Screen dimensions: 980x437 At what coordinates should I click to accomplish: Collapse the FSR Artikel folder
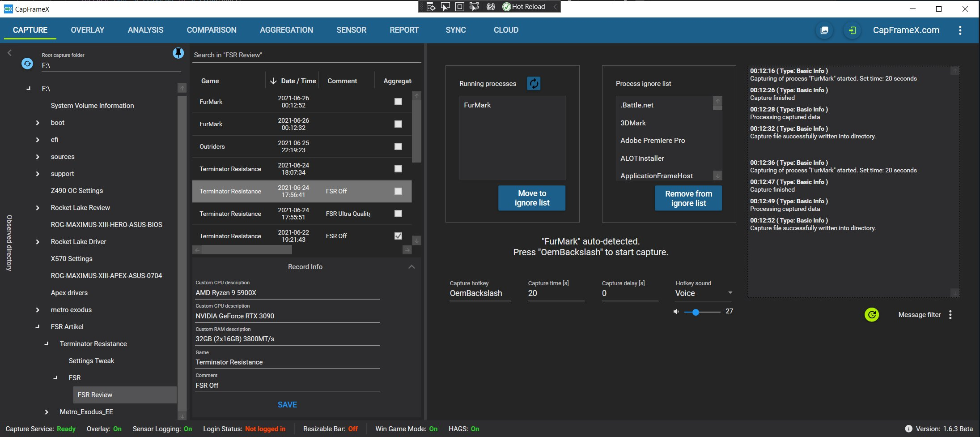click(38, 327)
